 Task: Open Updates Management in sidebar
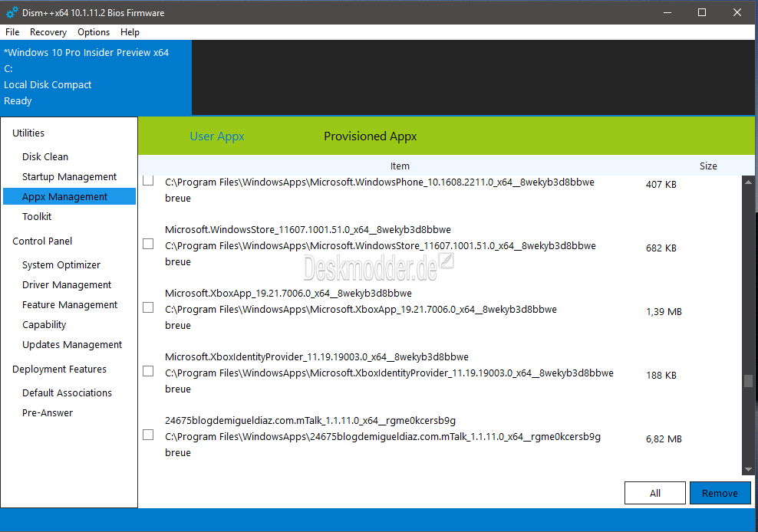[x=72, y=344]
